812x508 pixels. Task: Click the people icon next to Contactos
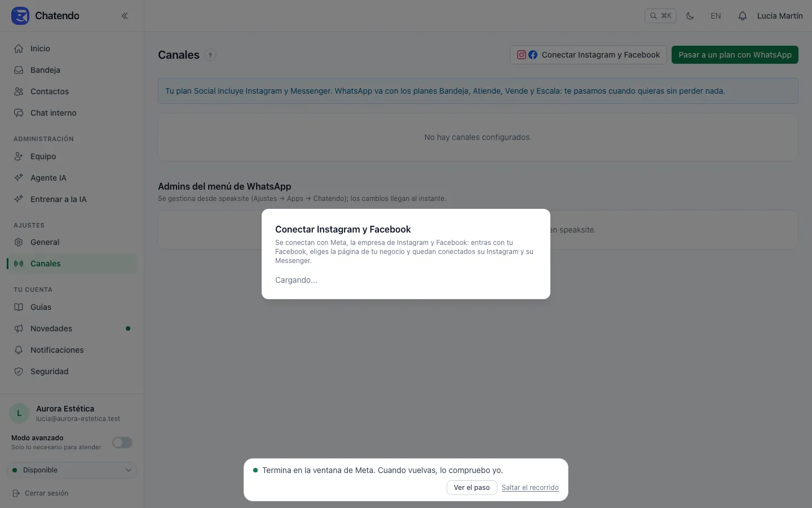19,91
